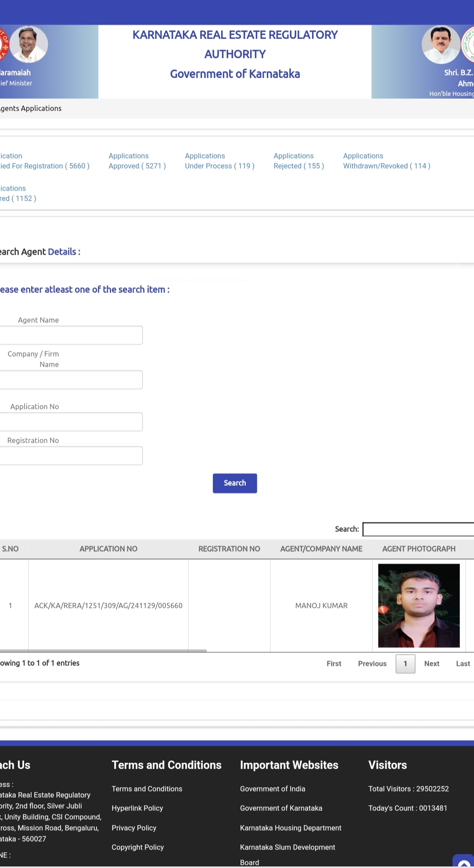
Task: Open the Applications Rejected (155) tab
Action: coord(298,161)
